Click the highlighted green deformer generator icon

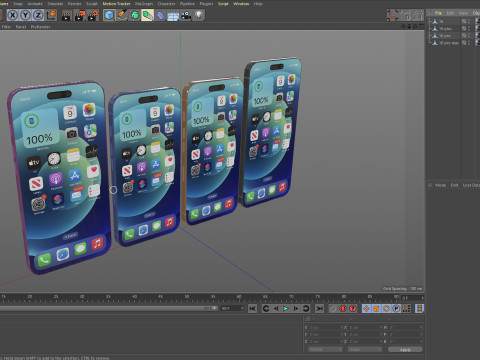[147, 15]
